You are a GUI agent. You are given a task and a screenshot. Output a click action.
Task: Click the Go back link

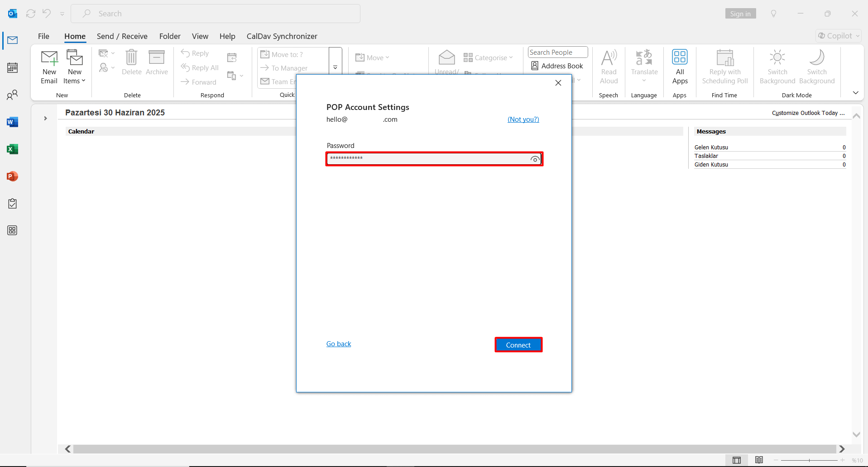coord(339,344)
